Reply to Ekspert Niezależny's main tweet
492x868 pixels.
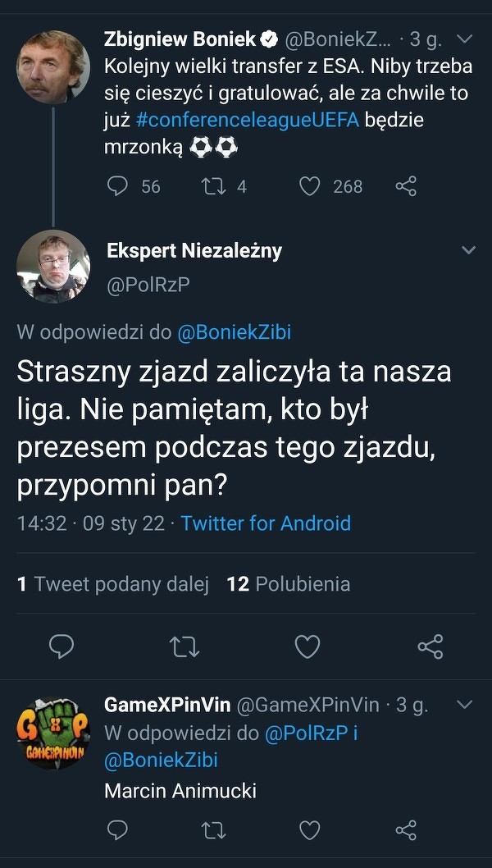coord(61,646)
